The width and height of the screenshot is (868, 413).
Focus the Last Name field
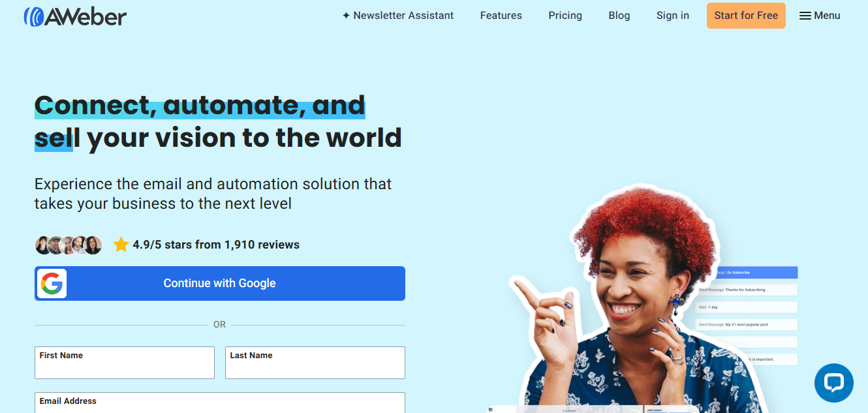[315, 363]
